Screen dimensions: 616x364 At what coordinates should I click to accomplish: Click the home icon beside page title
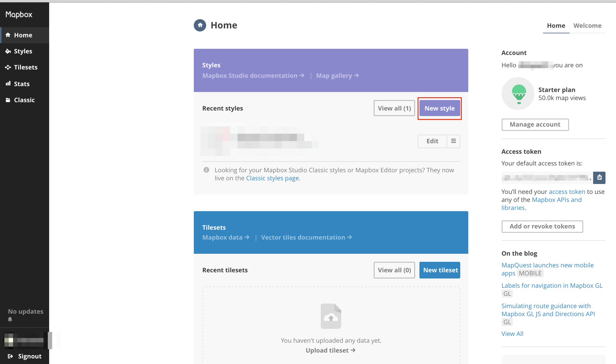(x=200, y=25)
